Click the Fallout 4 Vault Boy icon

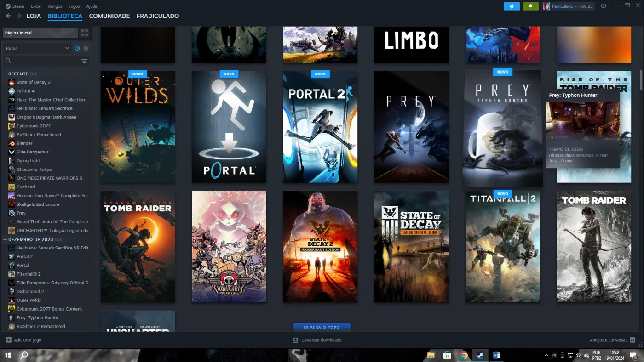[x=11, y=91]
